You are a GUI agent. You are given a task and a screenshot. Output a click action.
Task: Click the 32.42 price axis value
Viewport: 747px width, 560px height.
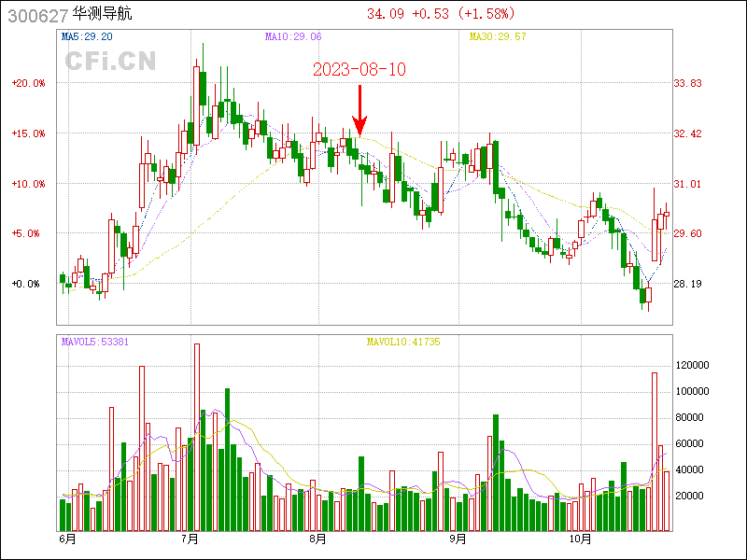point(687,133)
